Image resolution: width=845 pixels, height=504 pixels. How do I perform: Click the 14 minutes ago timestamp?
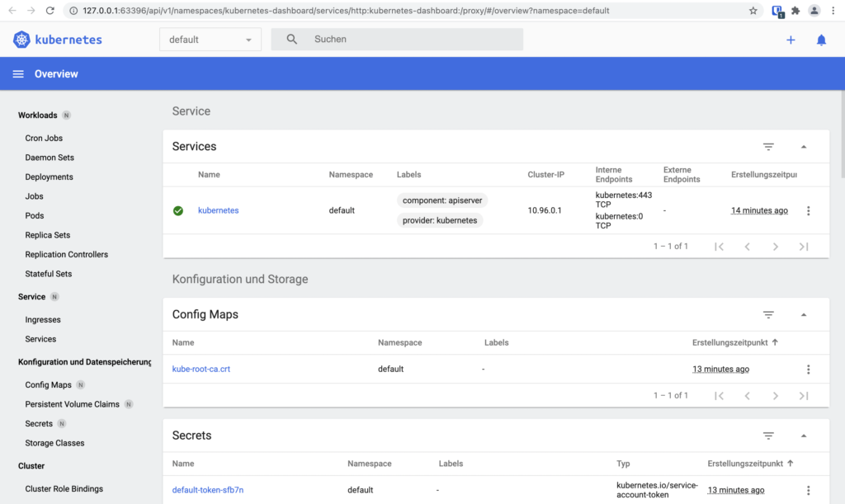click(759, 210)
